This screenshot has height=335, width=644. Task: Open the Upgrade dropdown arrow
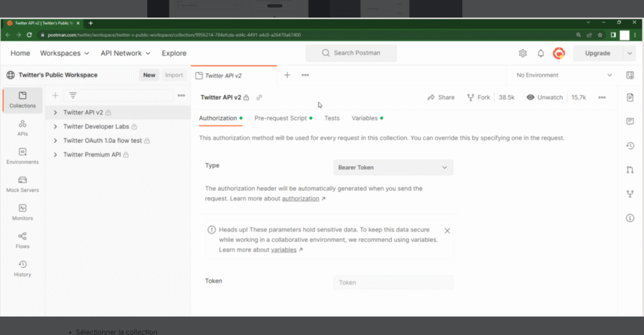tap(630, 53)
